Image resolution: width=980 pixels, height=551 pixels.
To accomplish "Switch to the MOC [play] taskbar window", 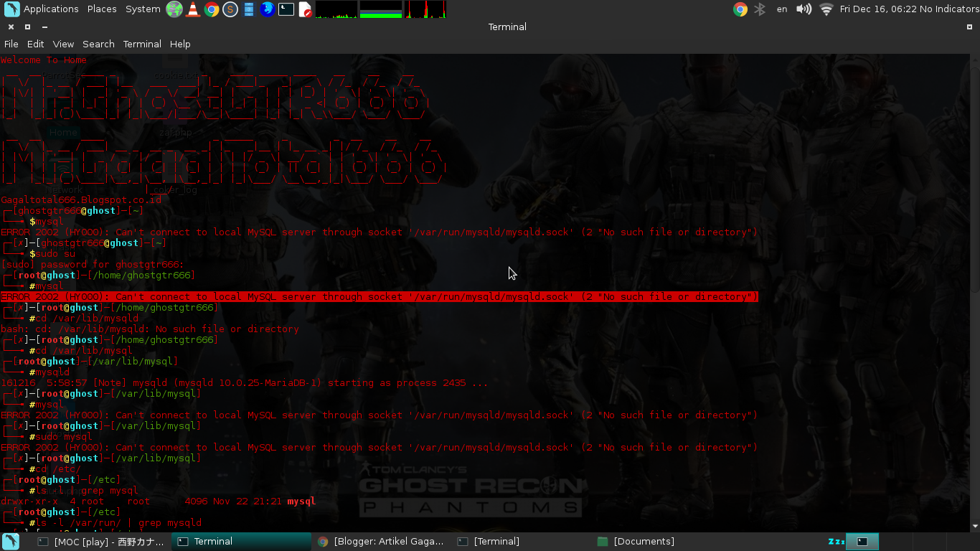I will click(101, 542).
